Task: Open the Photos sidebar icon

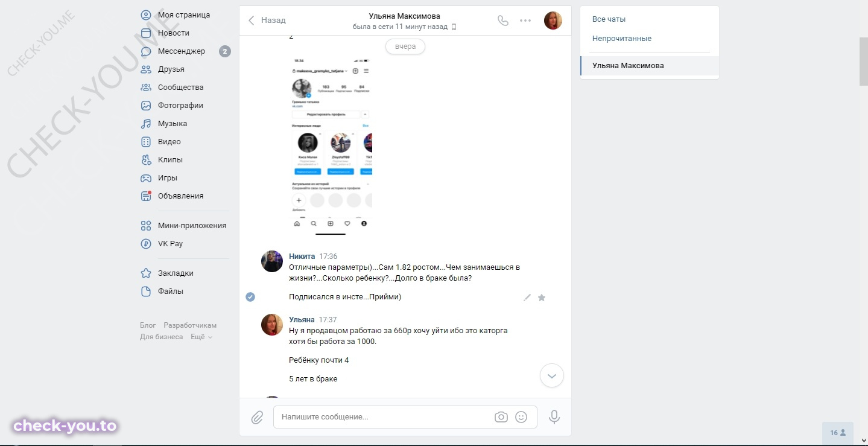Action: click(x=146, y=106)
